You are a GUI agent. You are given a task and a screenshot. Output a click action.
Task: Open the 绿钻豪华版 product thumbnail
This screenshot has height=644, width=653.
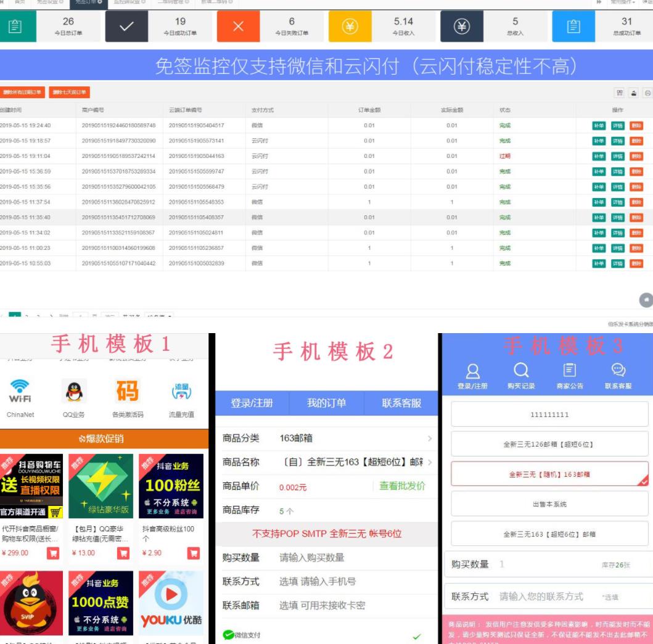pos(101,486)
